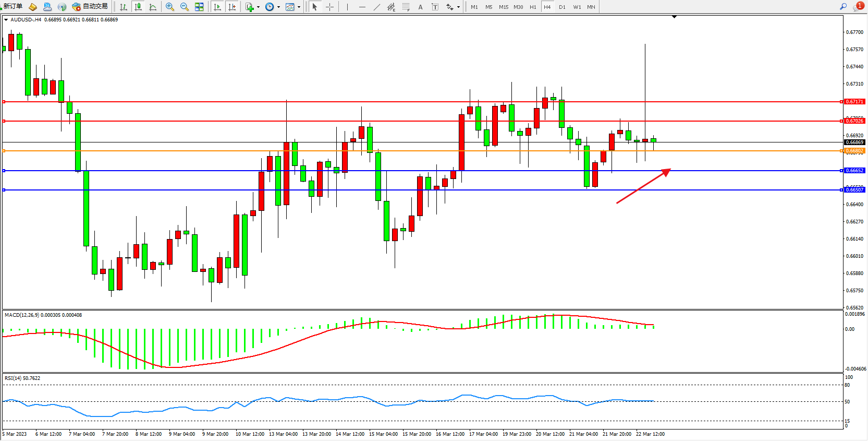Expand the chart templates dropdown arrow

pos(299,7)
